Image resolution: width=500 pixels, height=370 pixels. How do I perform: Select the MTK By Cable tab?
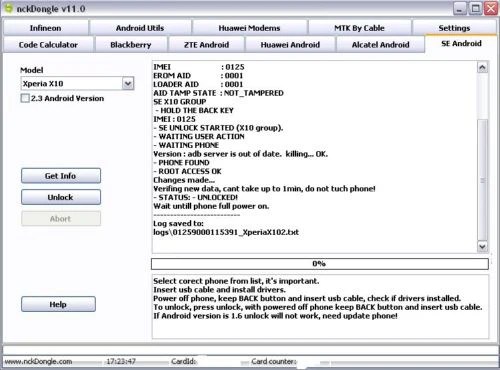(359, 28)
